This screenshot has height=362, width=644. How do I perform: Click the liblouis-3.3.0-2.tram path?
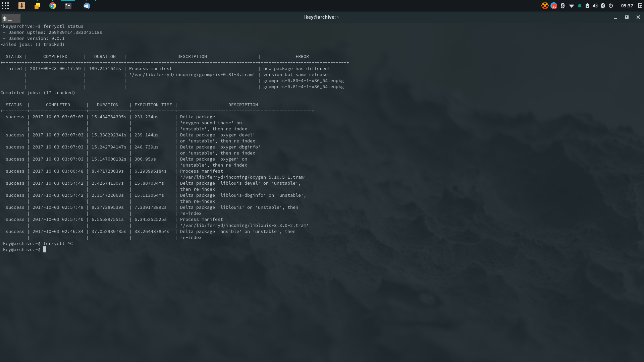click(245, 226)
